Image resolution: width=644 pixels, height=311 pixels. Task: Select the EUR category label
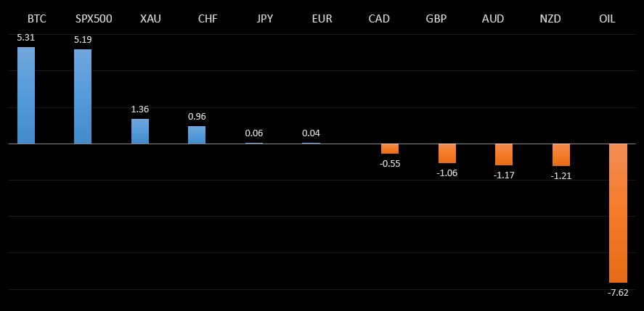[x=322, y=19]
